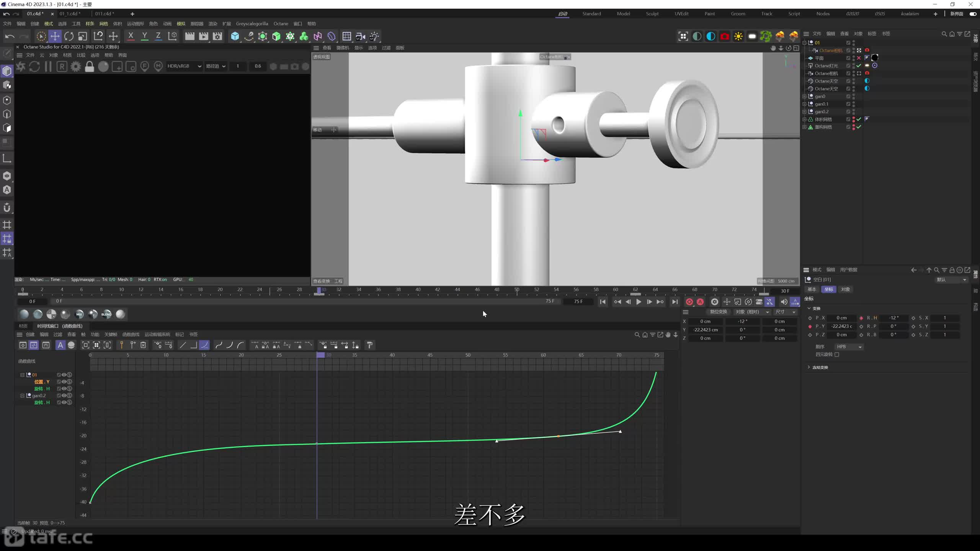Image resolution: width=980 pixels, height=551 pixels.
Task: Toggle Y axis lock
Action: [x=145, y=36]
